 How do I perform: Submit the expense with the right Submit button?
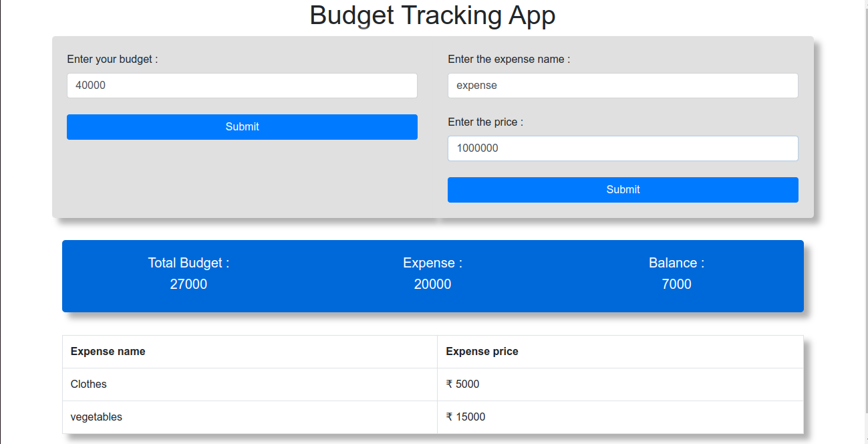pos(623,190)
